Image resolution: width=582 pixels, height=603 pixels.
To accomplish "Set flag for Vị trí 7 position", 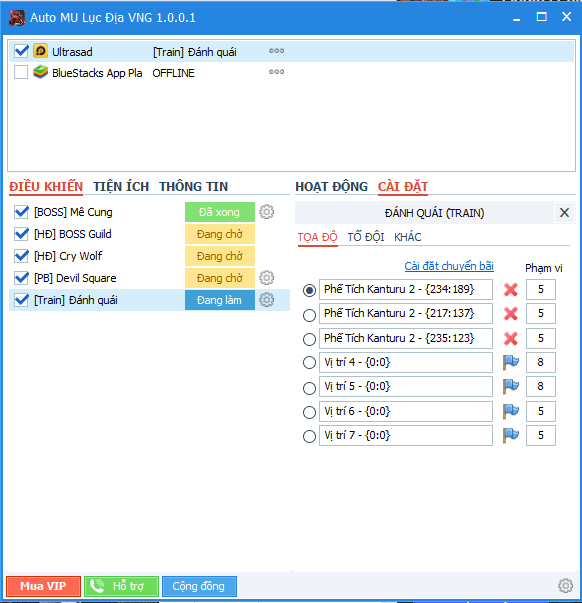I will pos(511,435).
